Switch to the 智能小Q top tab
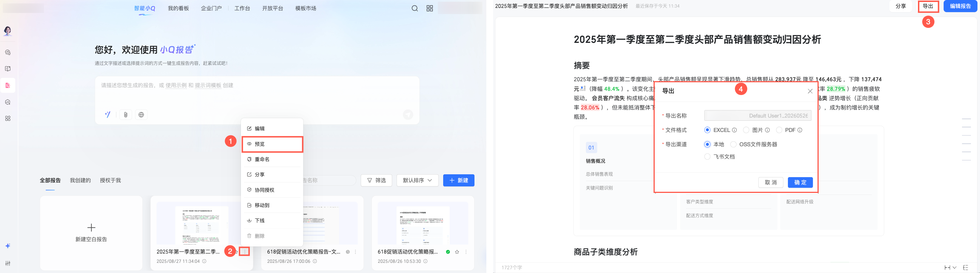Screen dimensions: 980x273 click(144, 8)
